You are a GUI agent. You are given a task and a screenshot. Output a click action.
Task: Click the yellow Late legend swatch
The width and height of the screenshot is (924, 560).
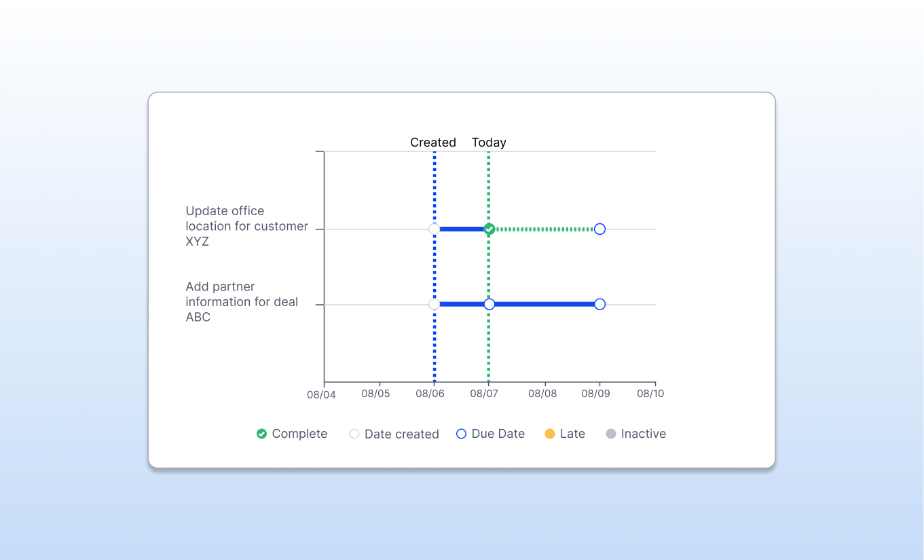(550, 434)
